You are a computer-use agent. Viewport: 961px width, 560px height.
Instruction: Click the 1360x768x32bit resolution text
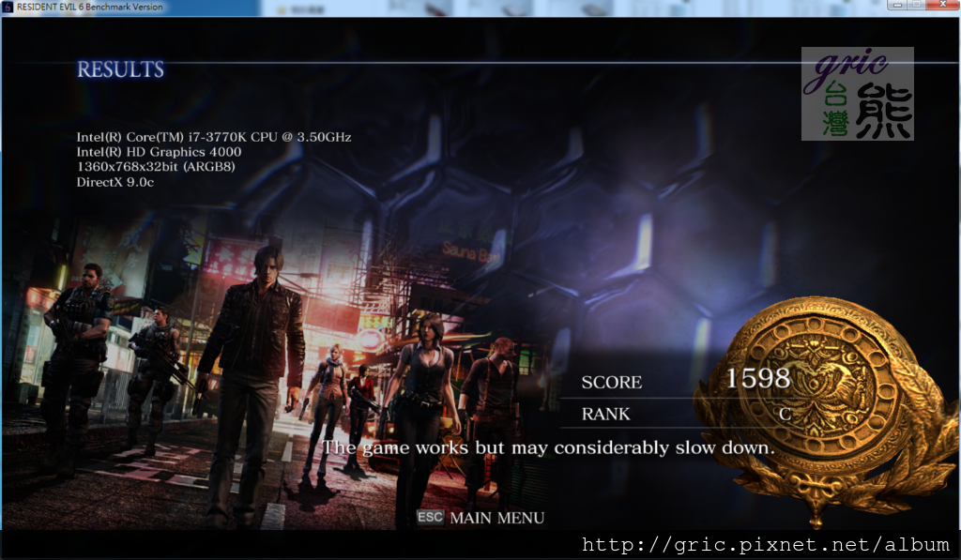(156, 167)
